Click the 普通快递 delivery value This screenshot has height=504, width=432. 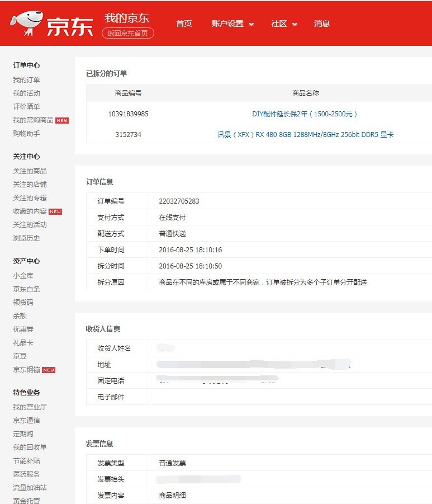click(172, 234)
